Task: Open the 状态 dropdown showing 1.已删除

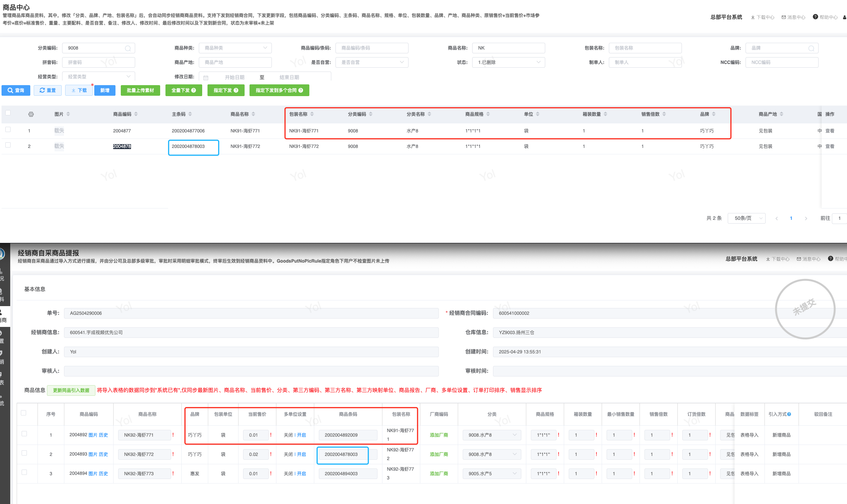Action: point(508,62)
